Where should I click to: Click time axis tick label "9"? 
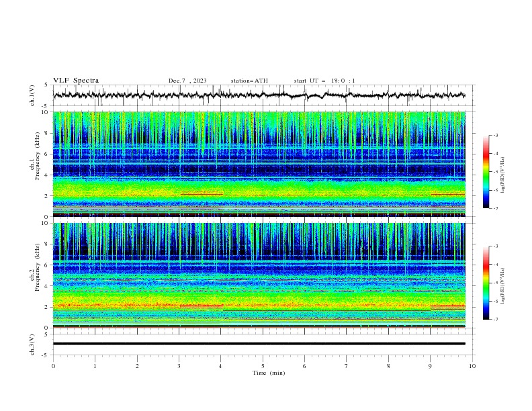(430, 366)
